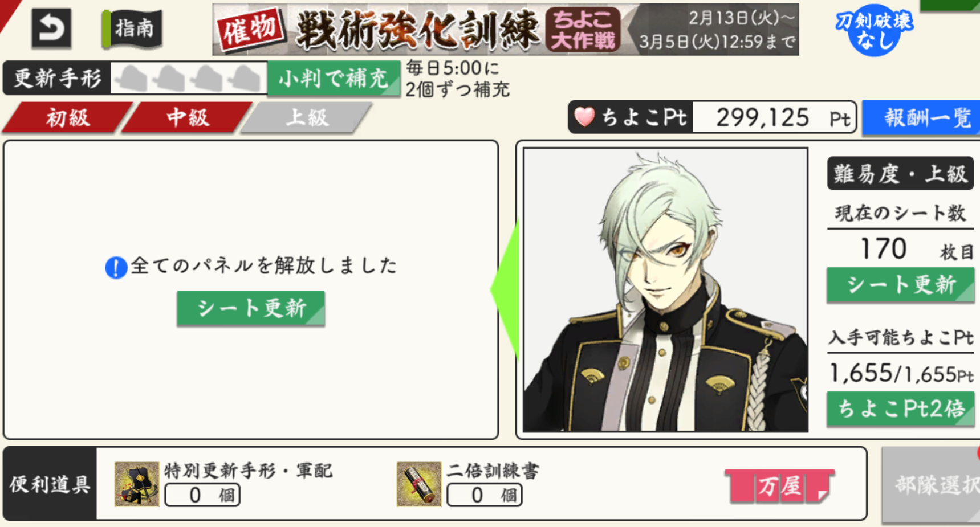Activate ちよこPt2倍 button
This screenshot has width=980, height=527.
[901, 408]
